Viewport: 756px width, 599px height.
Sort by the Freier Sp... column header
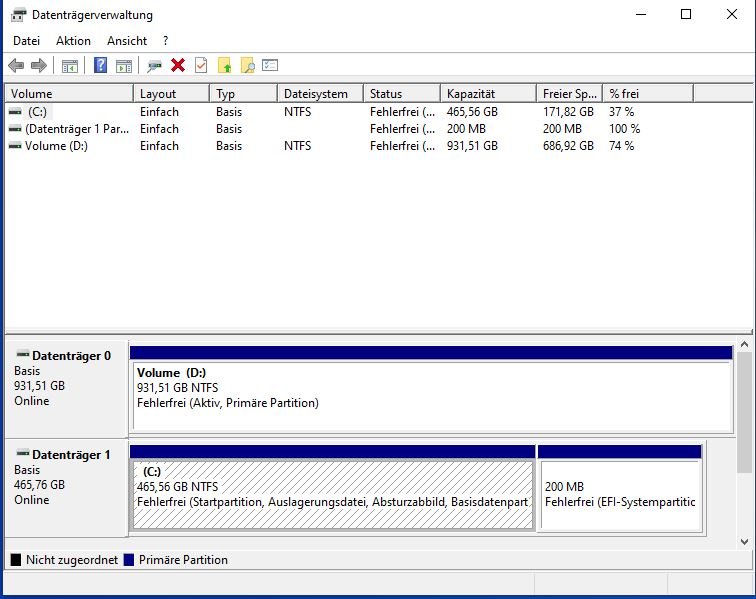[x=569, y=94]
